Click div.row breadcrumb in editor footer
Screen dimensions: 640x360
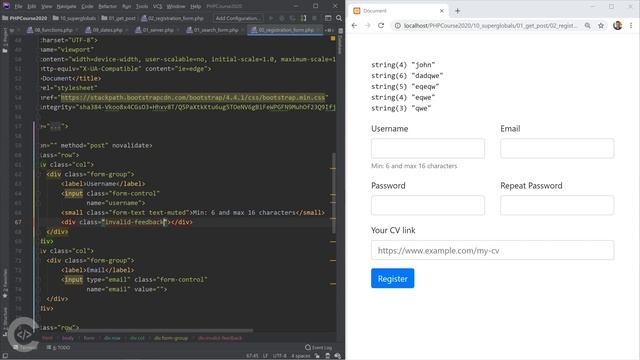pos(112,338)
